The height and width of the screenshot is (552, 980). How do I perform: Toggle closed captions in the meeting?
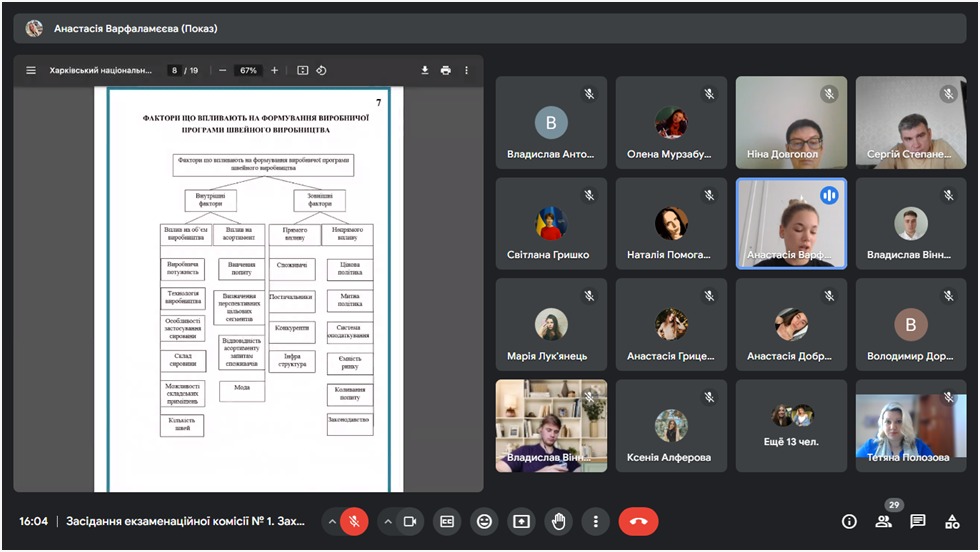[447, 521]
